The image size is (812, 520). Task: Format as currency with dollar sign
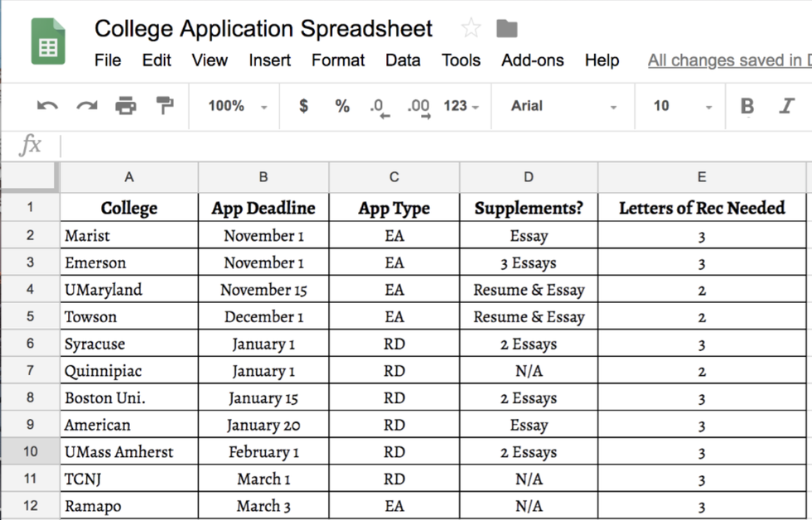[303, 106]
